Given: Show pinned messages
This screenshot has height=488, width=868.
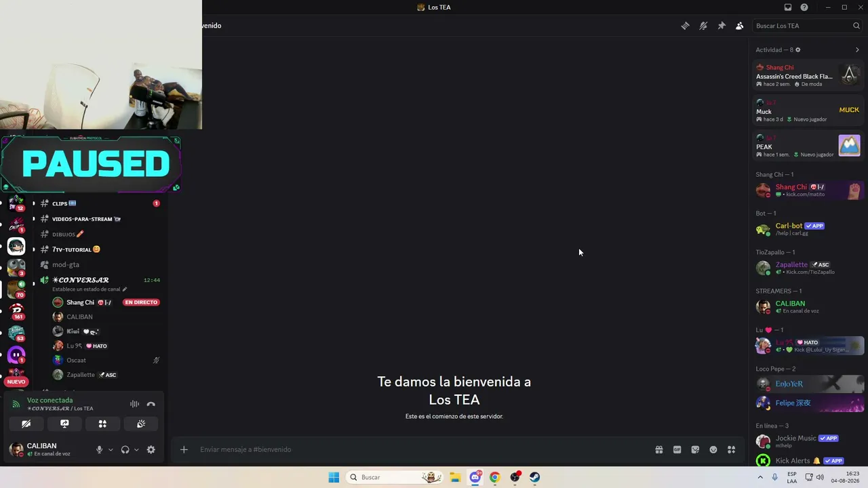Looking at the screenshot, I should (x=722, y=26).
